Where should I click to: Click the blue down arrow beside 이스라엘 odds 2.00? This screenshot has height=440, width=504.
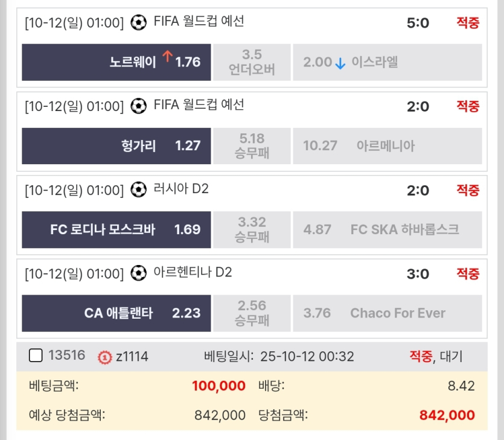pyautogui.click(x=339, y=62)
